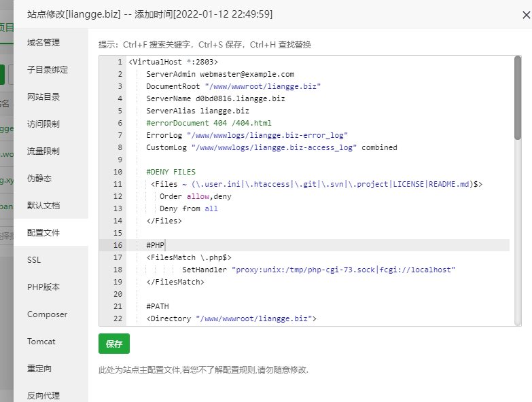Click the ServerName line in the editor

[215, 98]
